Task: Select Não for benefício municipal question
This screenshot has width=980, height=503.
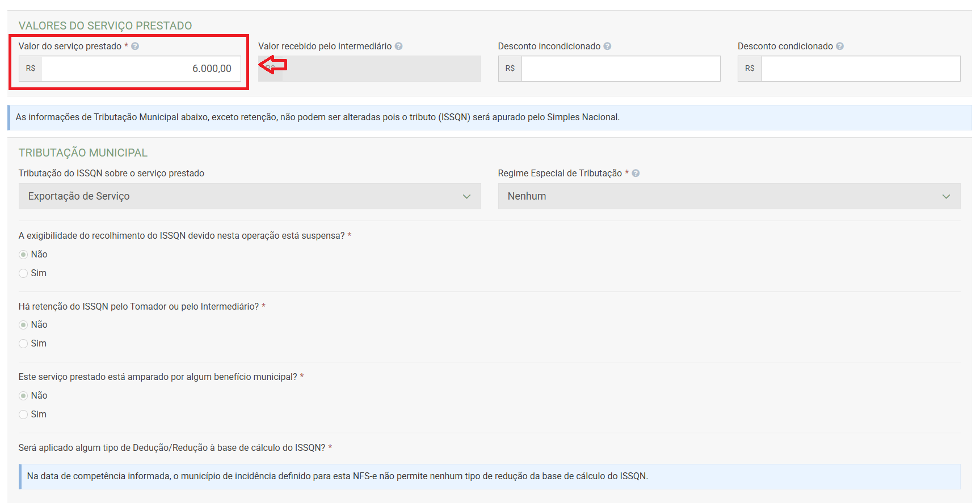Action: point(23,396)
